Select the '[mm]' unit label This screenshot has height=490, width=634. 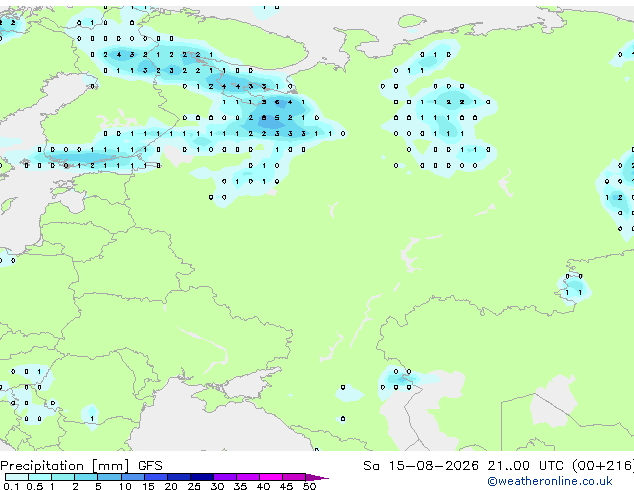[111, 466]
